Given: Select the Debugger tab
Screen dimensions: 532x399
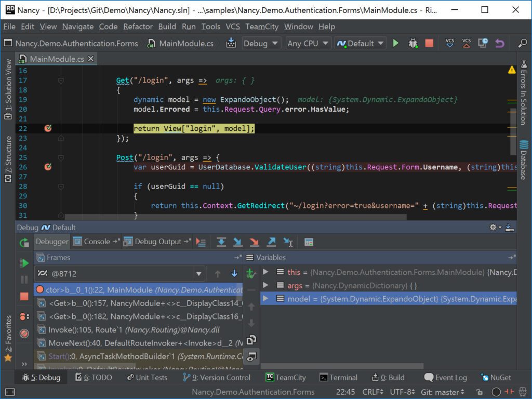Looking at the screenshot, I should click(x=52, y=242).
